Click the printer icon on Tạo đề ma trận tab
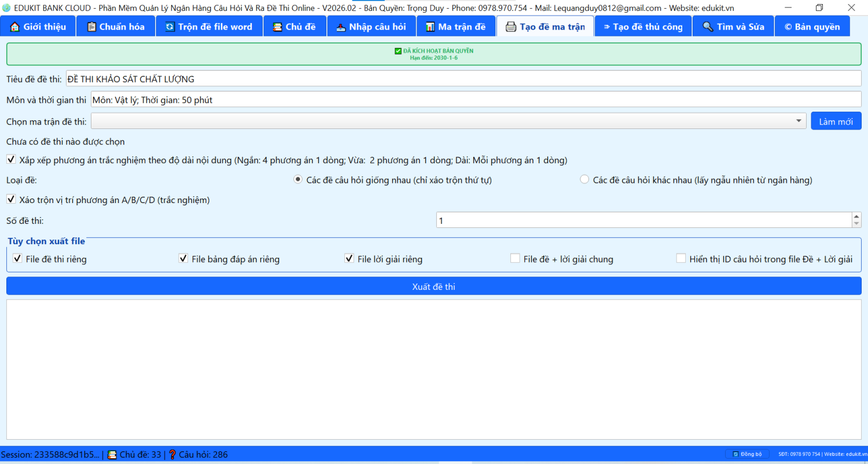The height and width of the screenshot is (464, 868). [510, 27]
